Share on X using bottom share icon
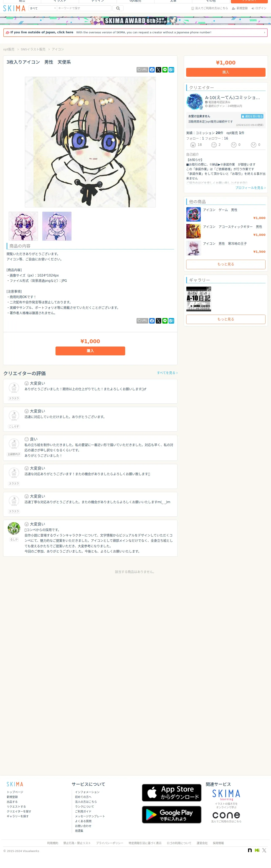Image resolution: width=271 pixels, height=868 pixels. point(158,320)
